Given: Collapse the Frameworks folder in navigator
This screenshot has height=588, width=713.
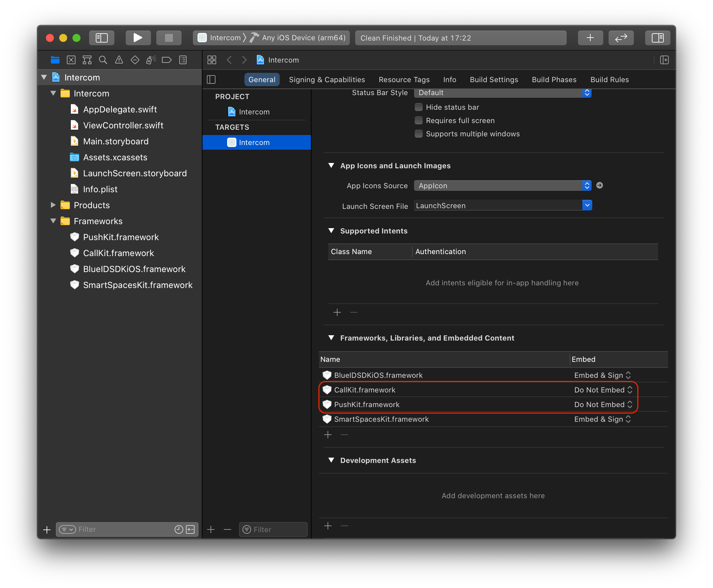Looking at the screenshot, I should click(53, 221).
